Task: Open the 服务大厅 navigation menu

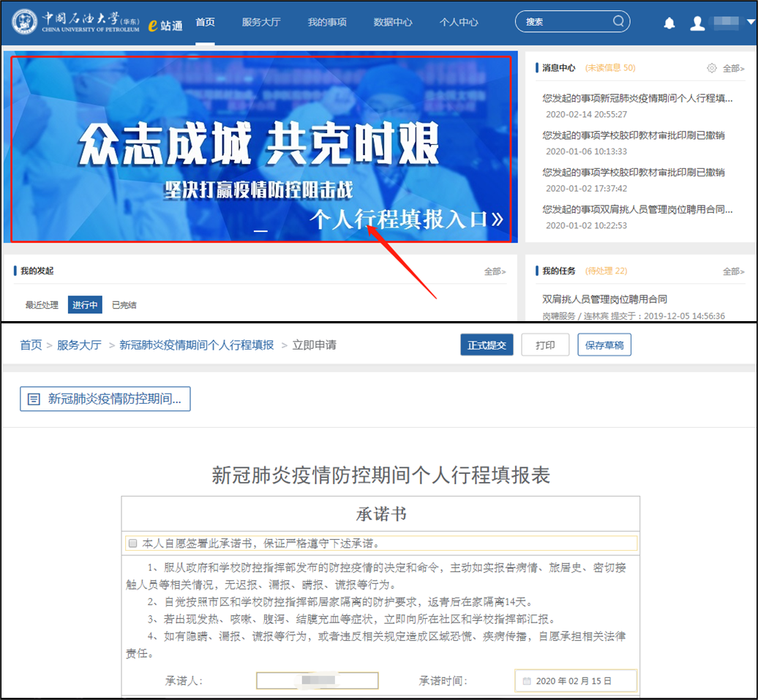Action: tap(261, 22)
